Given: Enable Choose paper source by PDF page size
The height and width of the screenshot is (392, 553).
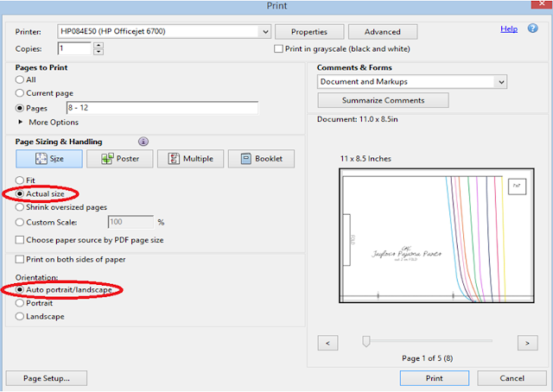Looking at the screenshot, I should tap(20, 240).
